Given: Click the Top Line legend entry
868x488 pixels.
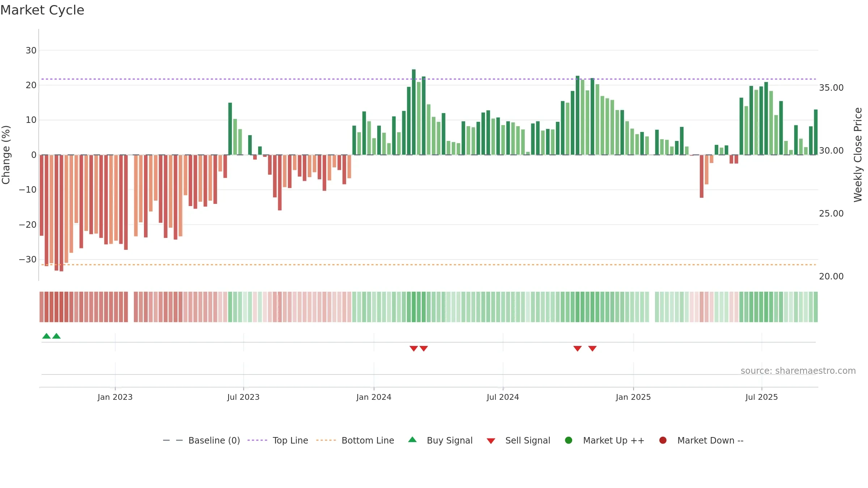Looking at the screenshot, I should click(277, 440).
